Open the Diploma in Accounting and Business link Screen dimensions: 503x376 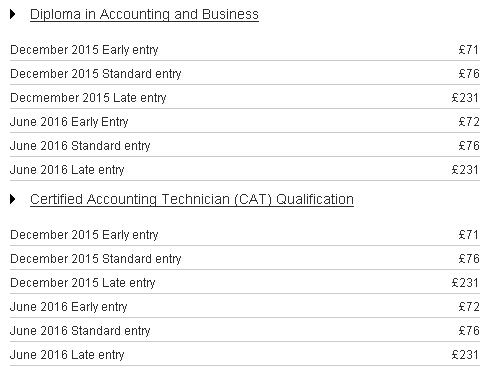tap(144, 15)
